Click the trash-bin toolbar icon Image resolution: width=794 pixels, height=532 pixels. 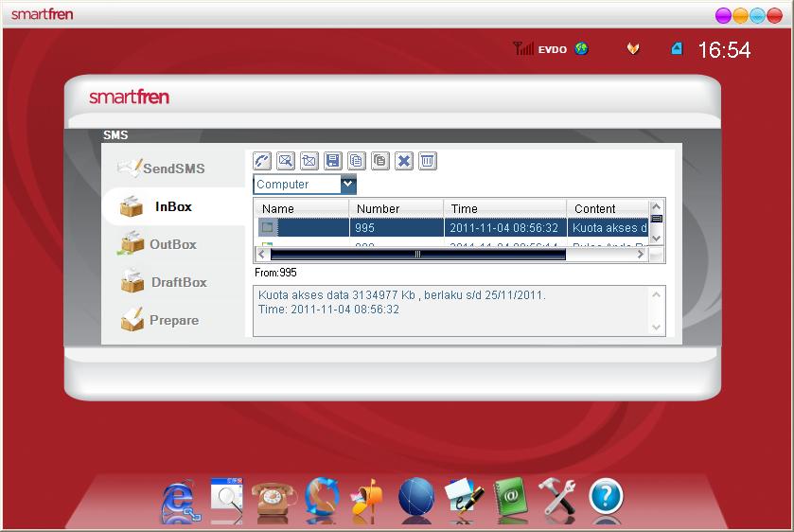tap(428, 161)
